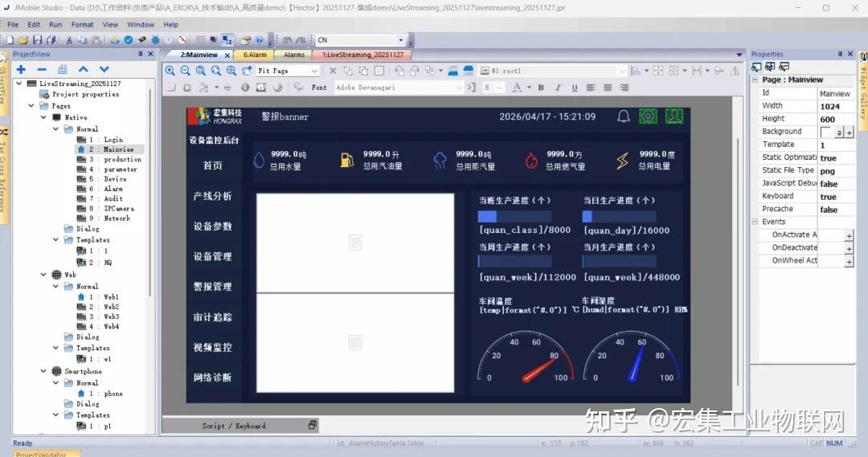Open the Adobe Devanagari font dropdown
Viewport: 868px width, 457px height.
(459, 88)
